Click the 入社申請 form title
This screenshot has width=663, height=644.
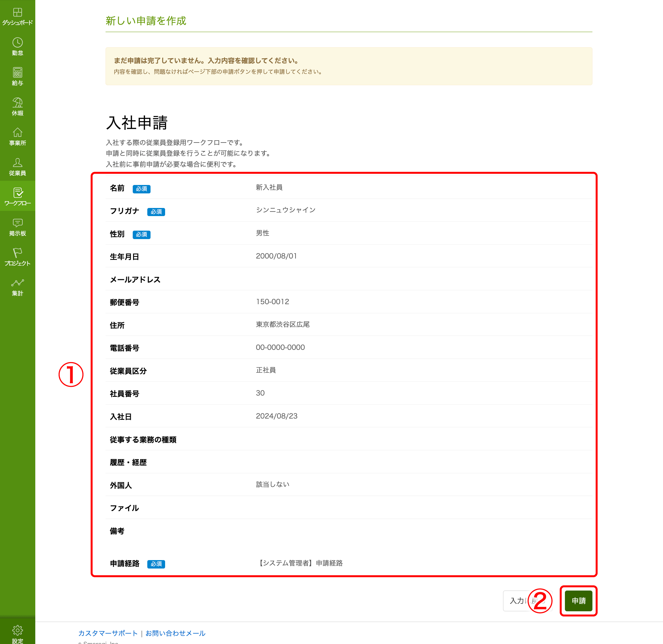point(137,122)
